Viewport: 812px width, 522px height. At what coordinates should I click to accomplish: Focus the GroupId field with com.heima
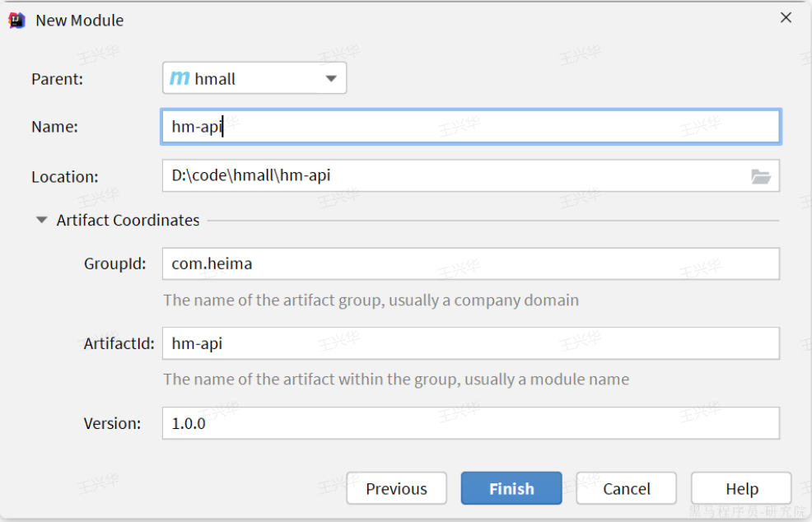(x=469, y=263)
